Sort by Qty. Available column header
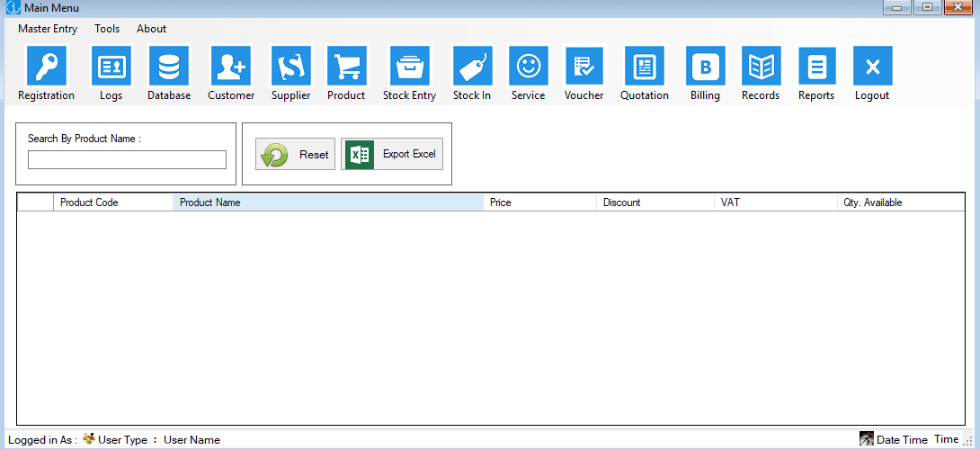 tap(901, 202)
